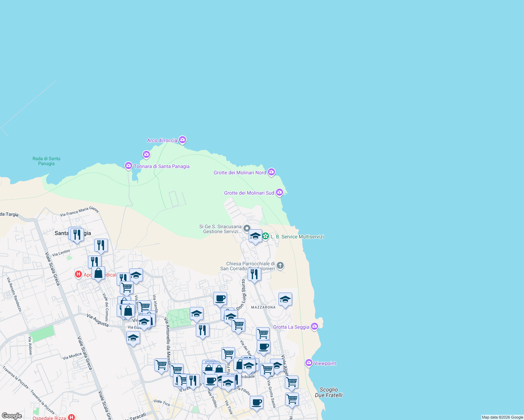The width and height of the screenshot is (524, 420).
Task: Click the graduation cap marker near Mazzarona
Action: tap(285, 300)
